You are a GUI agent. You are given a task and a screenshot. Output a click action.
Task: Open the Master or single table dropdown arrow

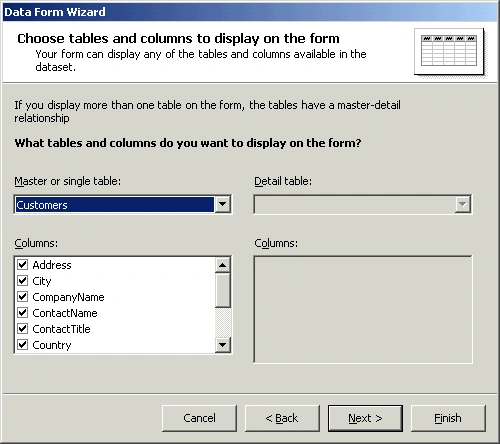[x=223, y=204]
